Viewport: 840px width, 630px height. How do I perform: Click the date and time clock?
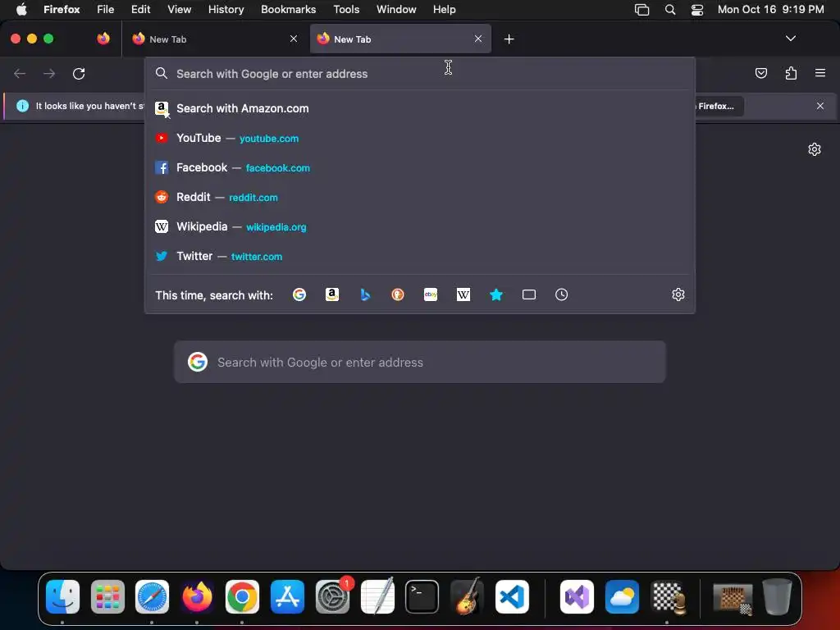click(x=770, y=9)
